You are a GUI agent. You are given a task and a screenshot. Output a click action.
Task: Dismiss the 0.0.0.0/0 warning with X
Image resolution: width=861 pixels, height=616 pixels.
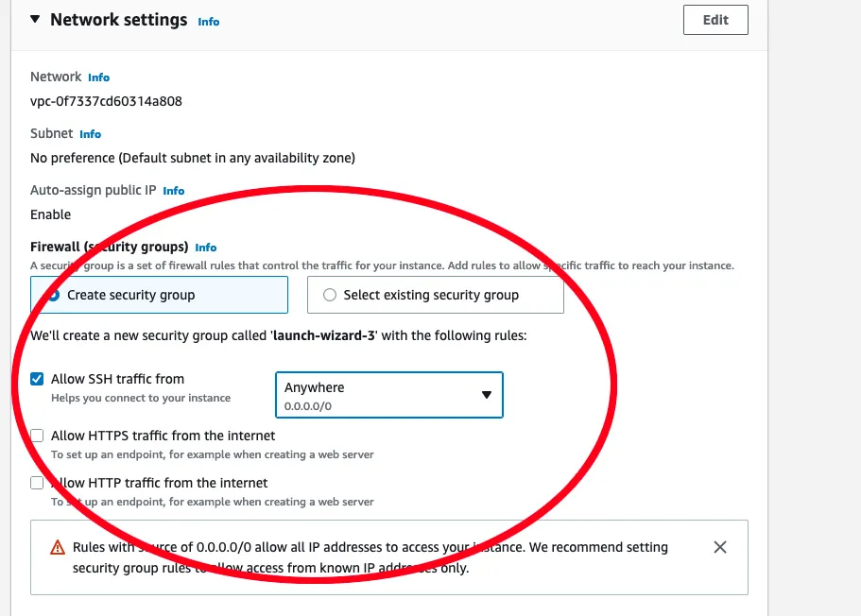720,547
